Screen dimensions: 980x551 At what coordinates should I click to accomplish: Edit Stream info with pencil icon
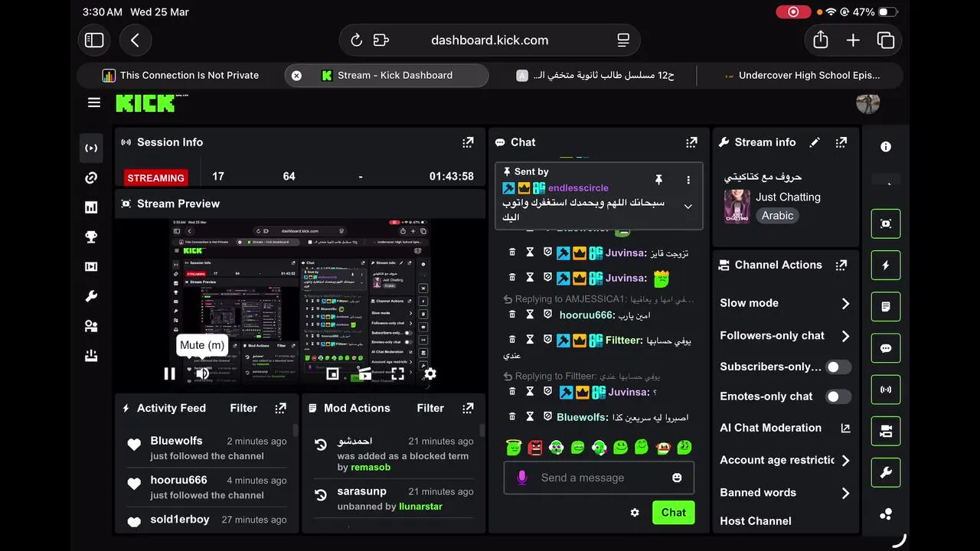pyautogui.click(x=815, y=142)
